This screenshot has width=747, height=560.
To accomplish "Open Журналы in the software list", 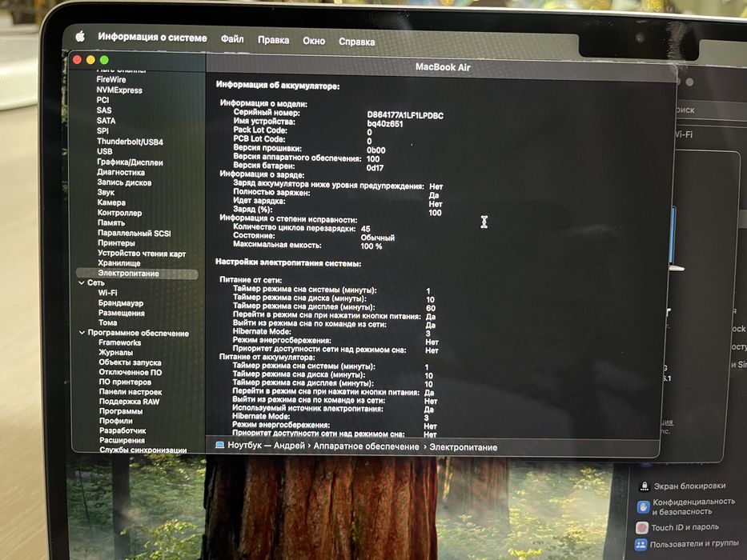I will point(116,352).
